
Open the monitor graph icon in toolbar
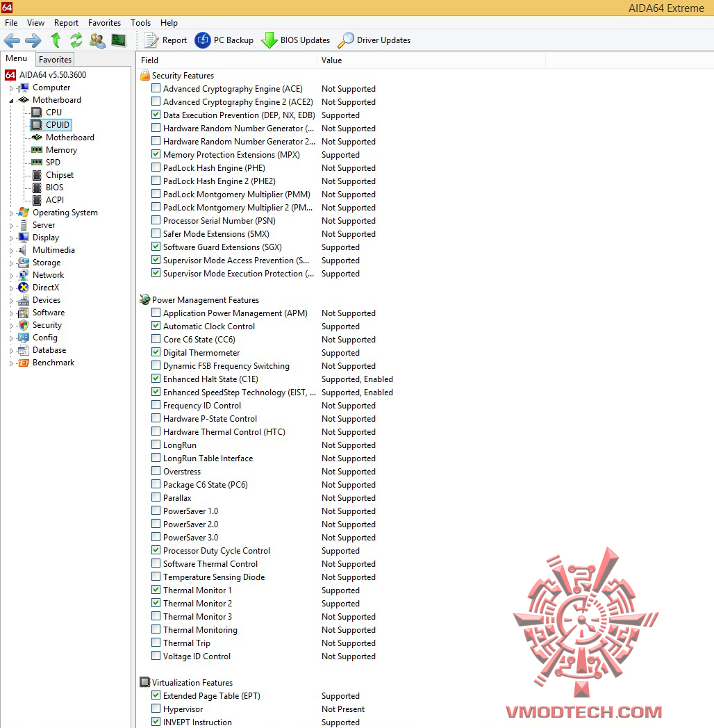119,40
